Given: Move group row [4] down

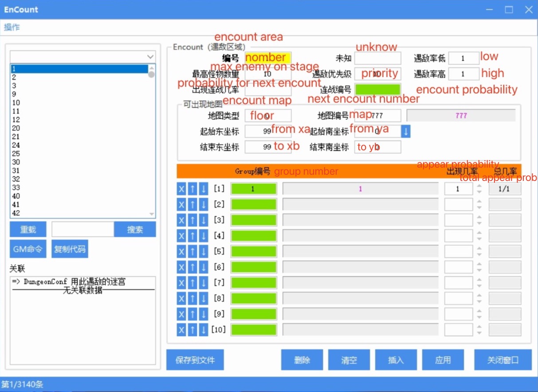Looking at the screenshot, I should (x=204, y=236).
